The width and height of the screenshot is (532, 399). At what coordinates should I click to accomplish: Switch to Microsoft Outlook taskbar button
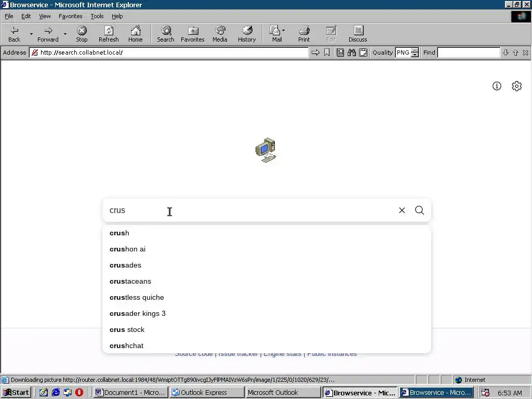click(x=283, y=393)
